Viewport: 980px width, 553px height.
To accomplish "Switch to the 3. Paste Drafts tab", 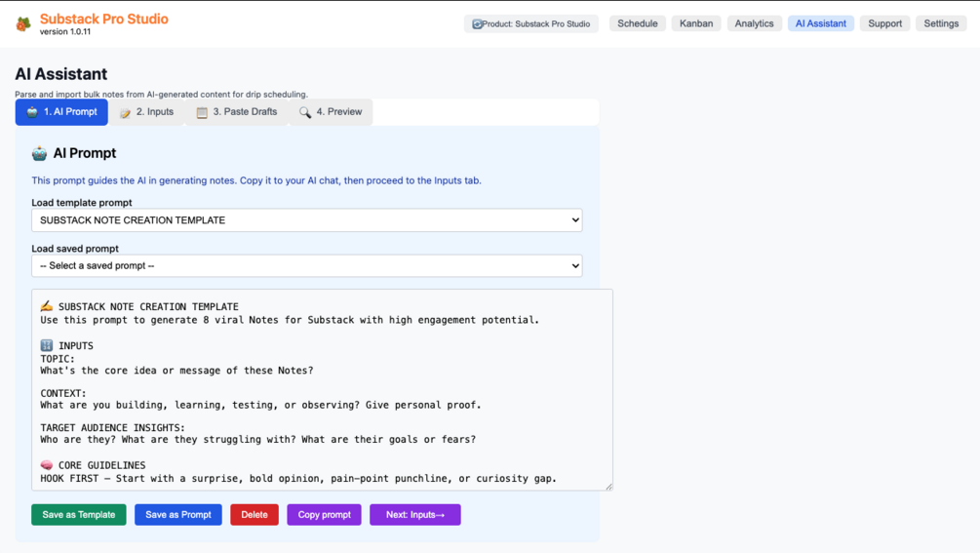I will coord(237,112).
